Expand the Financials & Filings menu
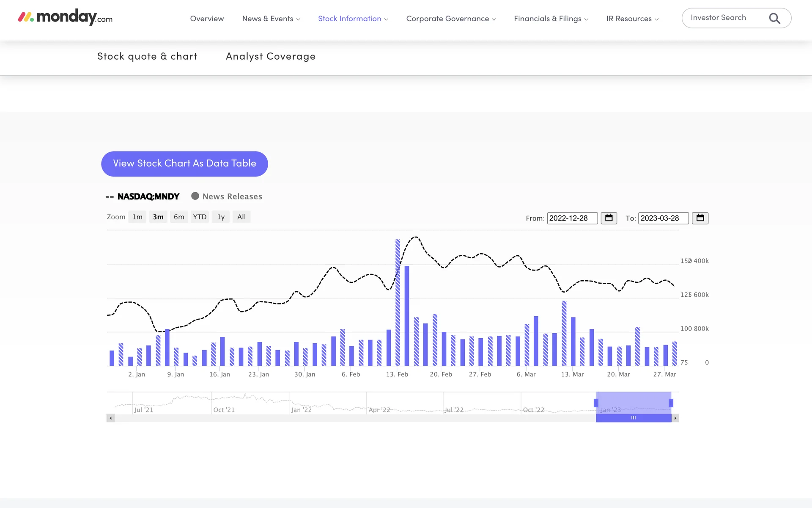This screenshot has width=812, height=508. (551, 19)
